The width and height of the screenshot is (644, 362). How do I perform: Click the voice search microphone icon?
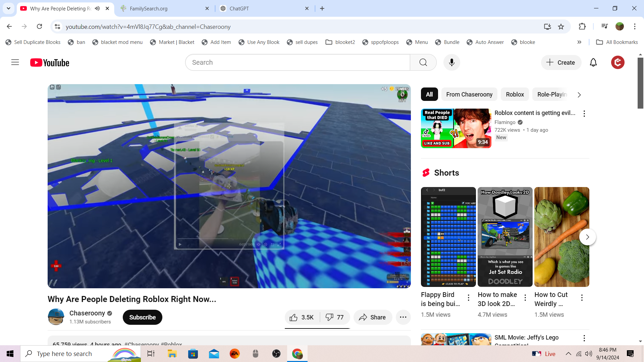(451, 62)
